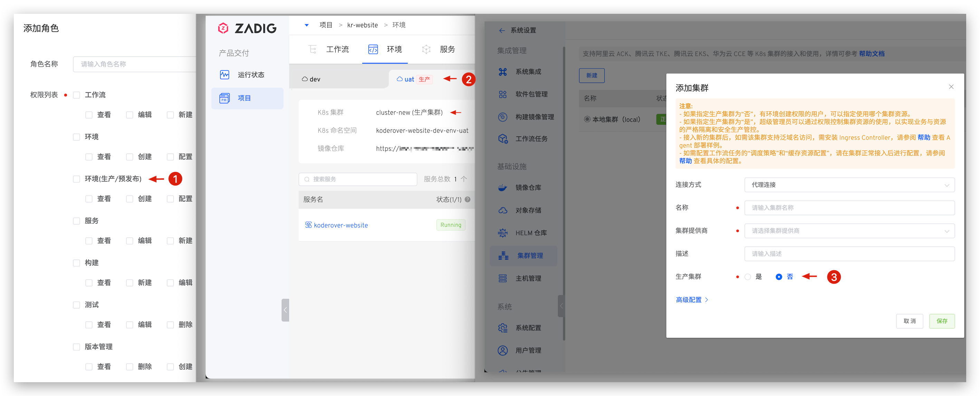Click the 系统集成 icon in 集成管理
The image size is (980, 396).
tap(502, 71)
